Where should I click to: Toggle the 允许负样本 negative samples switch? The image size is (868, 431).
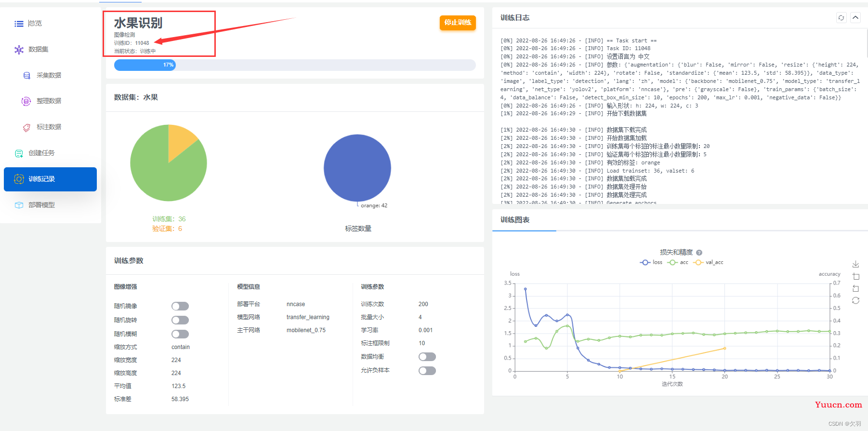pyautogui.click(x=427, y=371)
